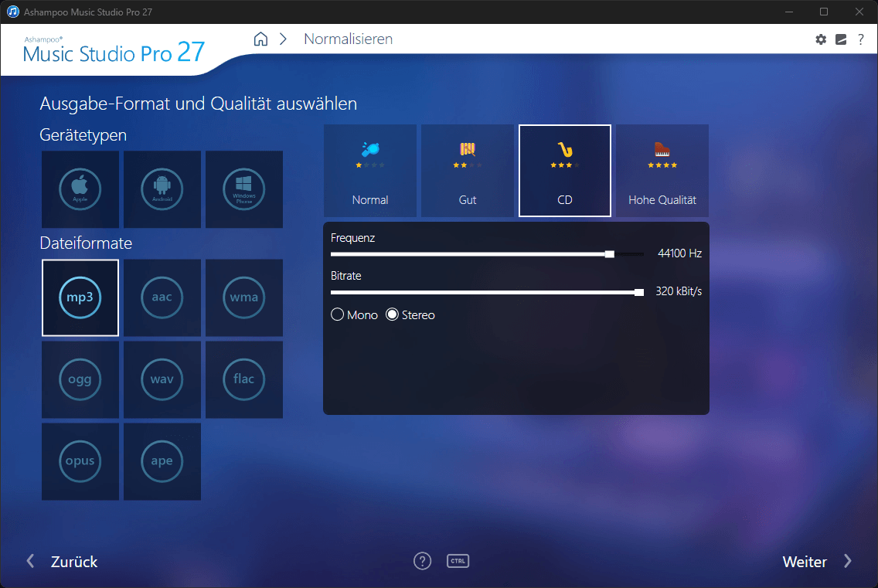Adjust the Frequenz slider handle
This screenshot has width=878, height=588.
coord(610,254)
